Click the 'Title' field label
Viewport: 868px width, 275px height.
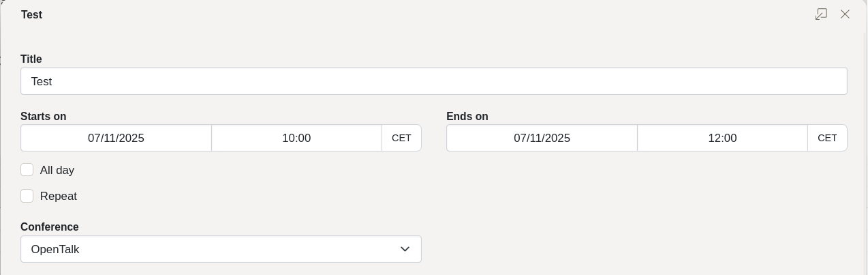tap(31, 59)
